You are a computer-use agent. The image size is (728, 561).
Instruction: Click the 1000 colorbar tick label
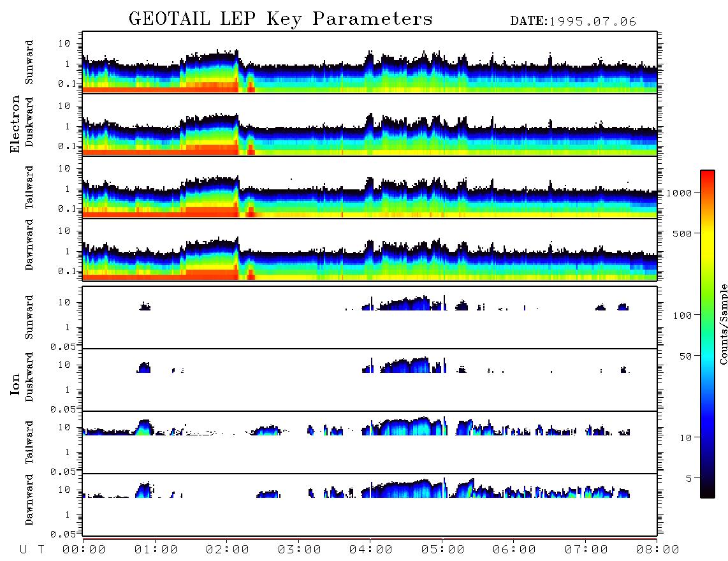click(x=679, y=193)
